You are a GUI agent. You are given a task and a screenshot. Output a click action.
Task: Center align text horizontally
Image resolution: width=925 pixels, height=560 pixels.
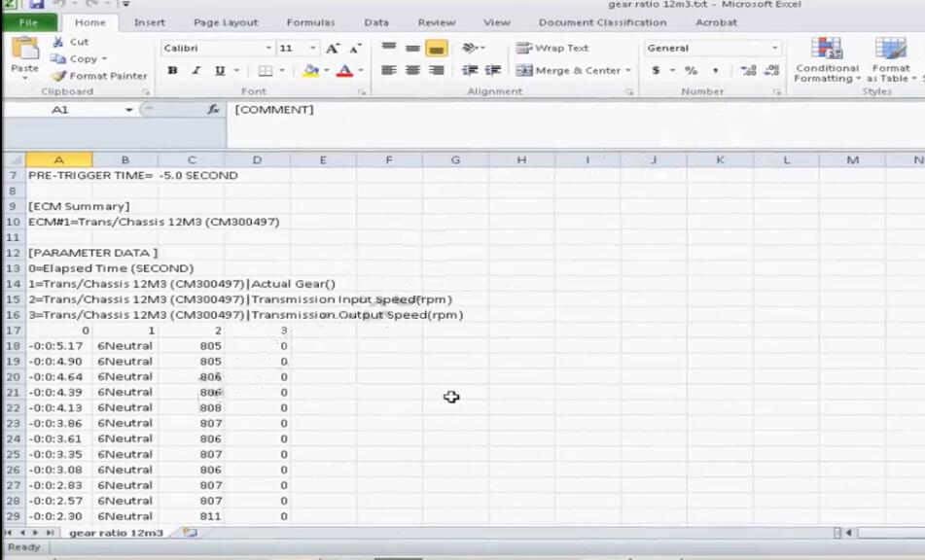click(412, 71)
